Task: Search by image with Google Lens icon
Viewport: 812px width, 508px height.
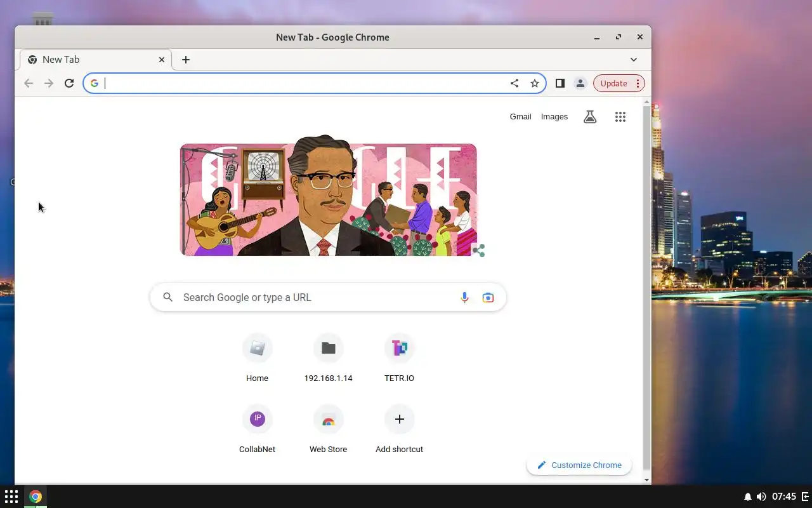Action: click(488, 297)
